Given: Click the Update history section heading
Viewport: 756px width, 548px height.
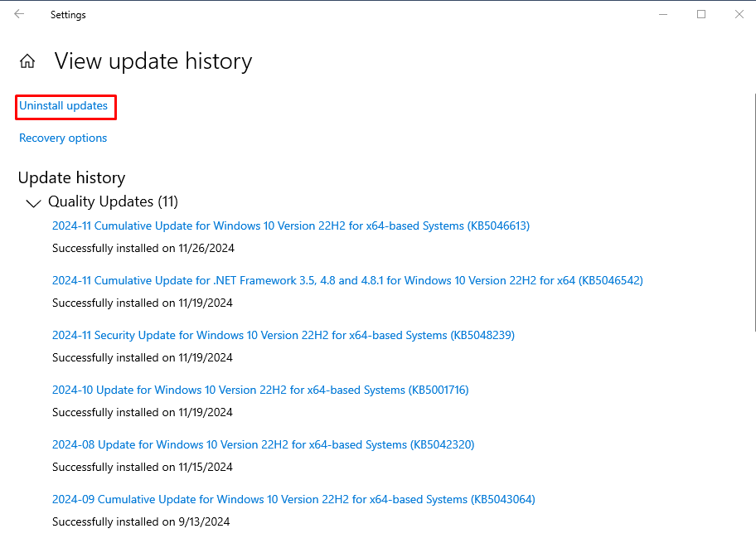Looking at the screenshot, I should (x=71, y=177).
